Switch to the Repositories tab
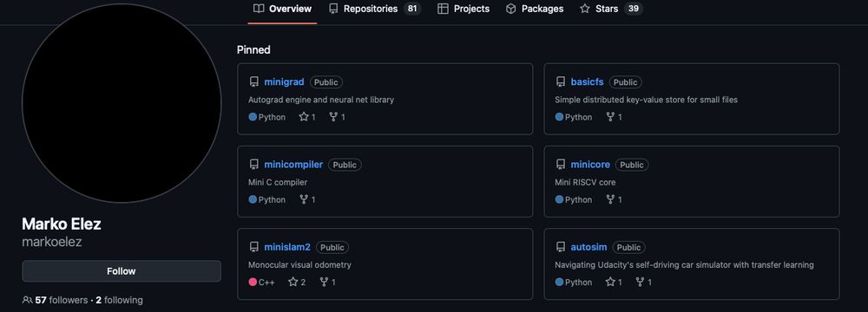868x312 pixels. [375, 9]
